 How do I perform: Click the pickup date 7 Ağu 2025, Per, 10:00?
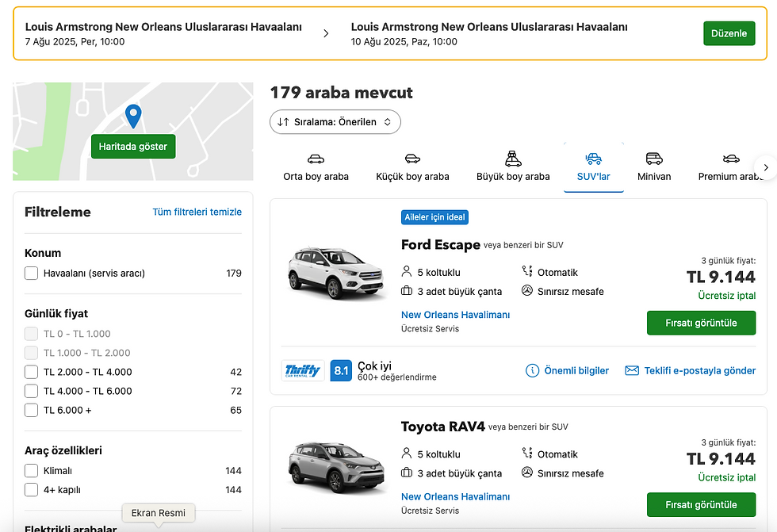[x=75, y=41]
